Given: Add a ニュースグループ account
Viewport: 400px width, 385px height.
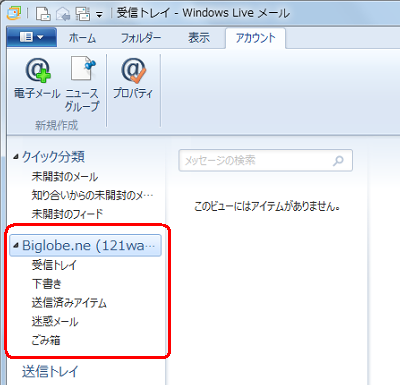Looking at the screenshot, I should click(82, 84).
